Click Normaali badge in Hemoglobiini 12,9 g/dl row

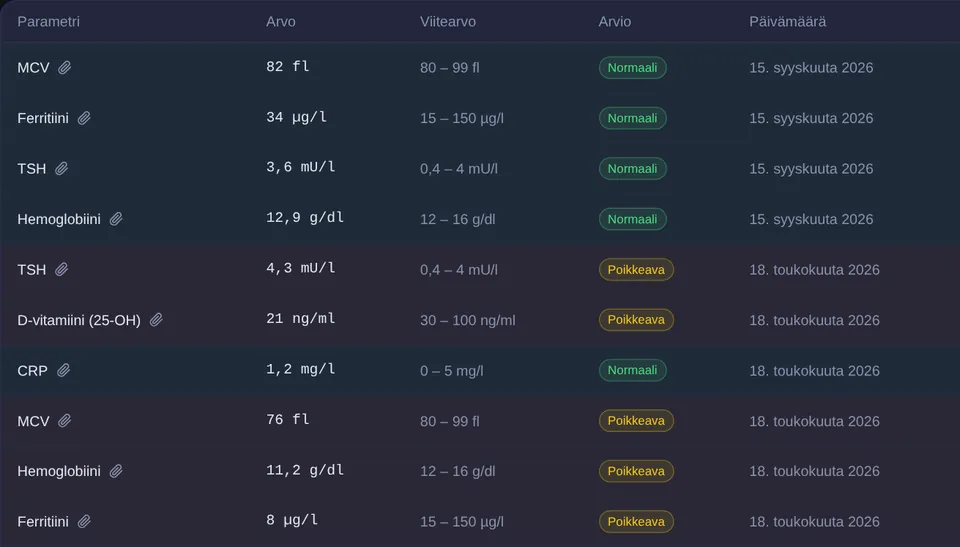pyautogui.click(x=632, y=219)
